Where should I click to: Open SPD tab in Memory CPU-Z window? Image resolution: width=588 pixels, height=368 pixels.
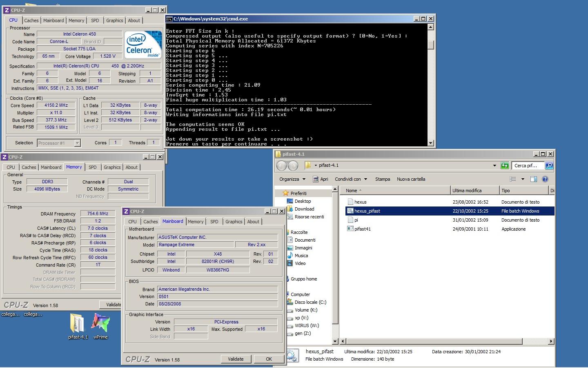[92, 167]
